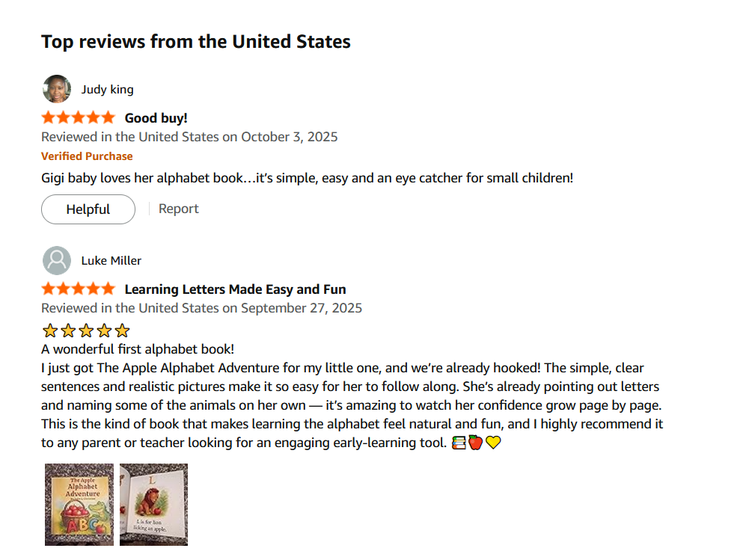749x560 pixels.
Task: Mark Judy king's review as Helpful
Action: point(88,209)
